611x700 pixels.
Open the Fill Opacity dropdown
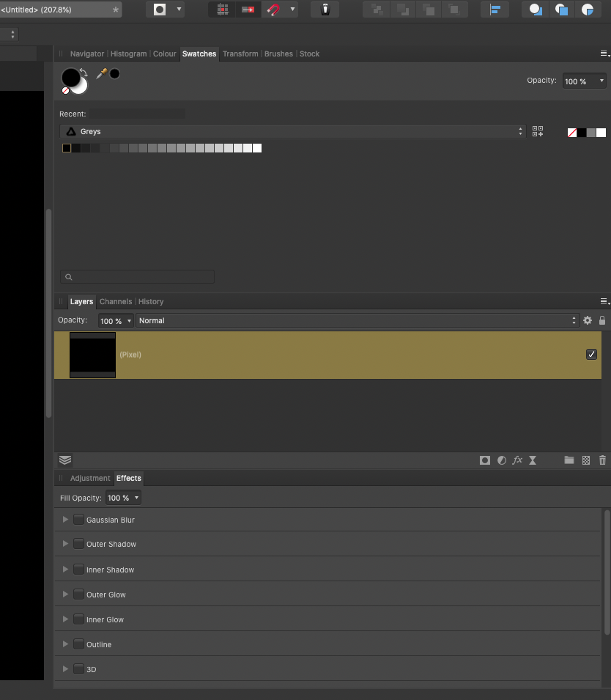coord(123,498)
